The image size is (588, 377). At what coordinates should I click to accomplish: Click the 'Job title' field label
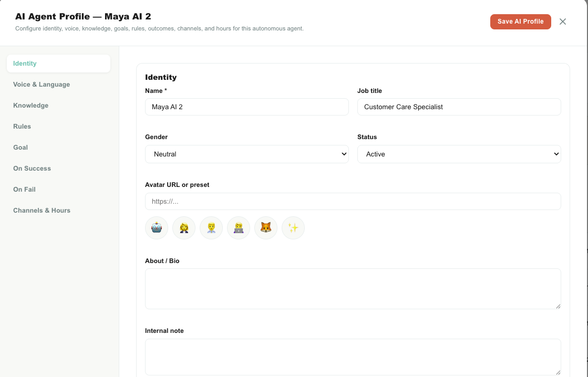pyautogui.click(x=370, y=91)
